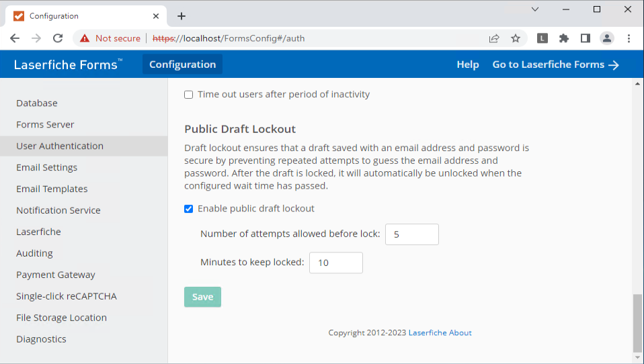Select the Configuration header tab
Image resolution: width=644 pixels, height=364 pixels.
pyautogui.click(x=182, y=64)
